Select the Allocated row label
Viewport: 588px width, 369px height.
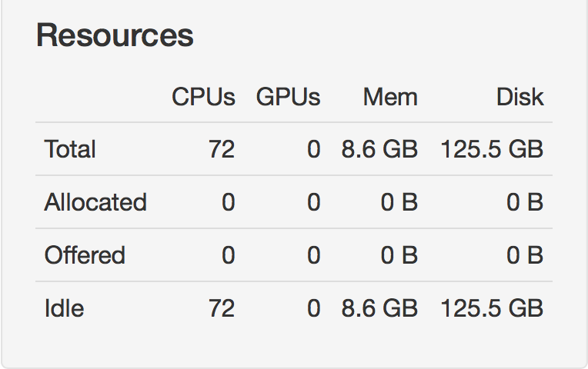pyautogui.click(x=95, y=202)
